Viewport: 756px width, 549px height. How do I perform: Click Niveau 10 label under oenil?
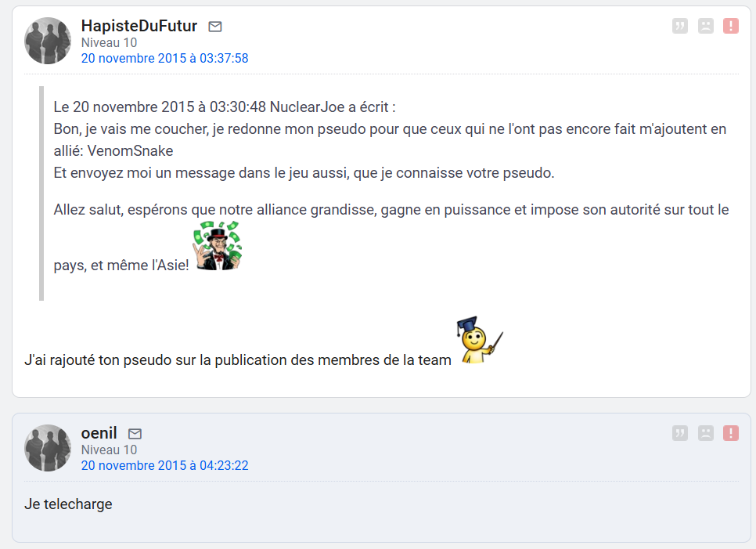[x=109, y=450]
